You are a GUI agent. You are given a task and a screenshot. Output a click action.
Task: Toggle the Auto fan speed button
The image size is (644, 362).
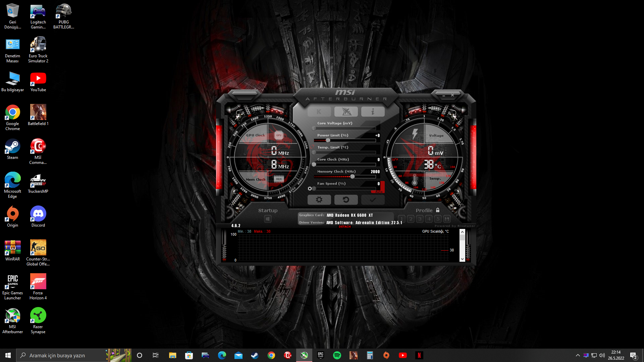(379, 191)
